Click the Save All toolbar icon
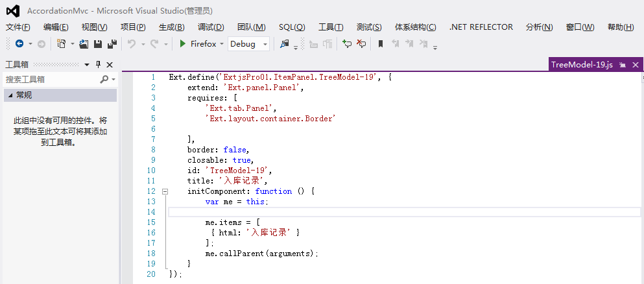Screen dimensions: 644x284 [112, 44]
